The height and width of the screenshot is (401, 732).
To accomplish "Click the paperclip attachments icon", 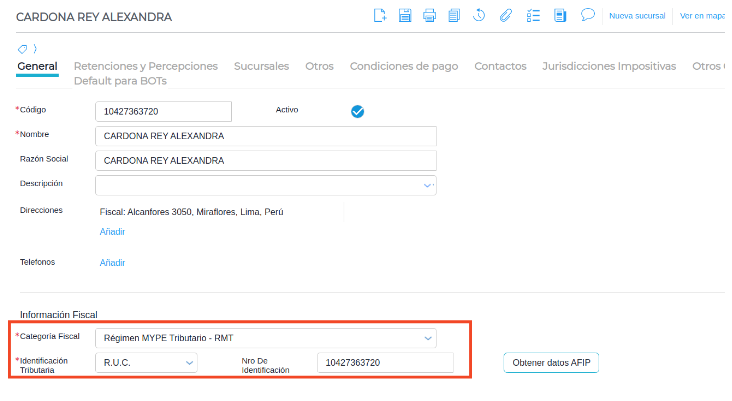I will point(506,15).
